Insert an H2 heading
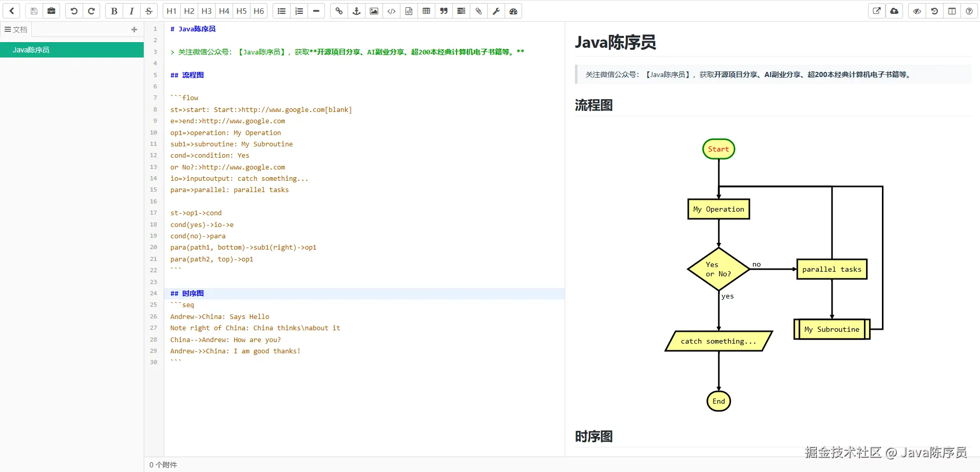Screen dimensions: 980x472 (189, 11)
